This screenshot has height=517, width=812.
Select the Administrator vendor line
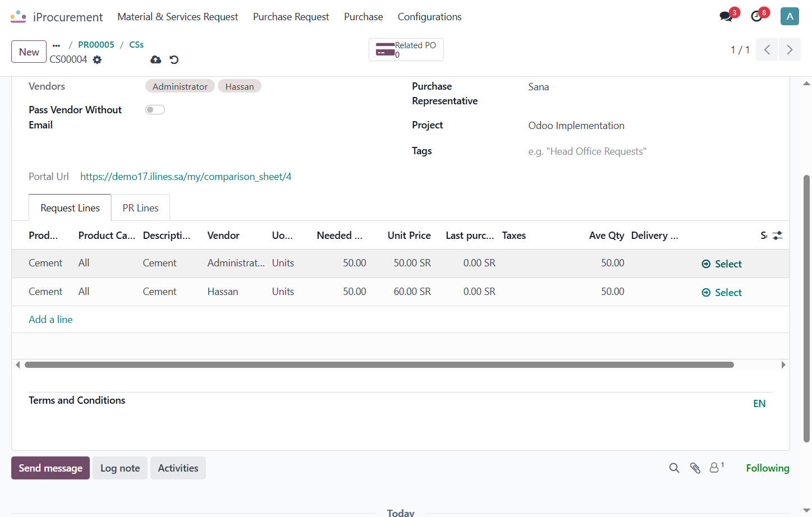(722, 264)
